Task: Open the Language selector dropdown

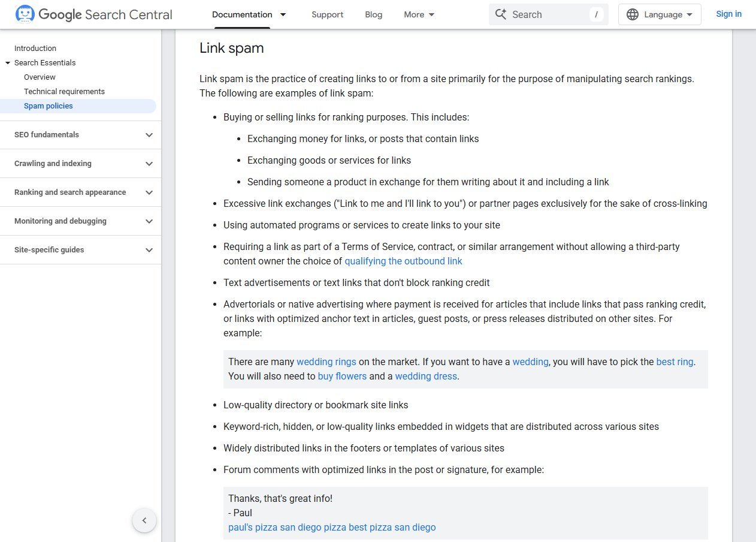Action: (660, 14)
